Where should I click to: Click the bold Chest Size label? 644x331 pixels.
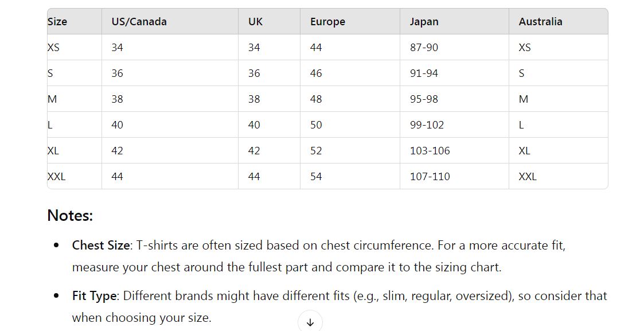coord(101,246)
